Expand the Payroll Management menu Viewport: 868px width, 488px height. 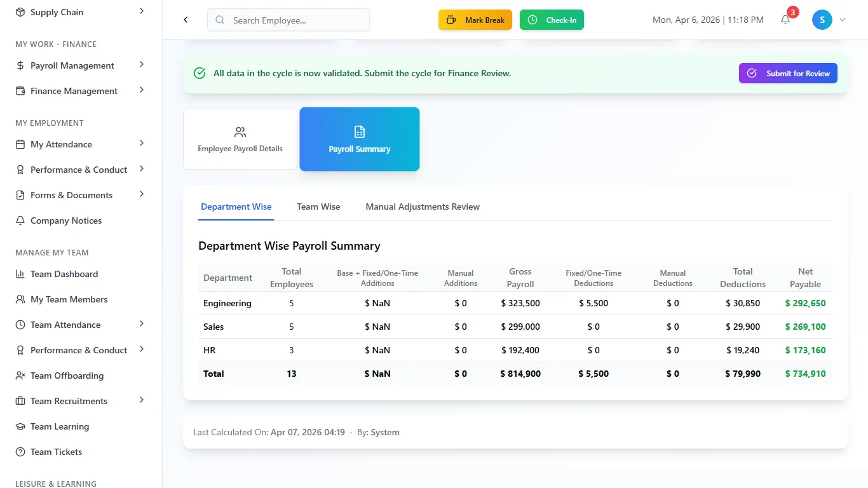point(141,65)
